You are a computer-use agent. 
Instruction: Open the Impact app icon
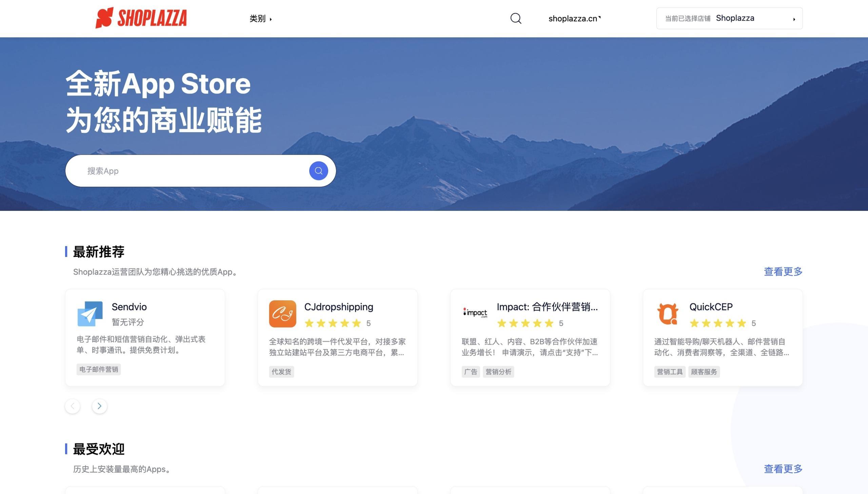pyautogui.click(x=475, y=313)
